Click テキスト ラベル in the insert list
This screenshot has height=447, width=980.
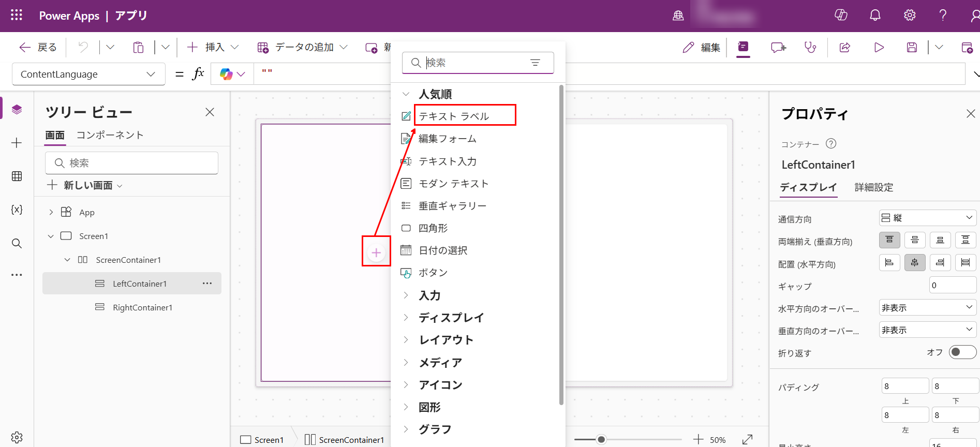tap(454, 116)
